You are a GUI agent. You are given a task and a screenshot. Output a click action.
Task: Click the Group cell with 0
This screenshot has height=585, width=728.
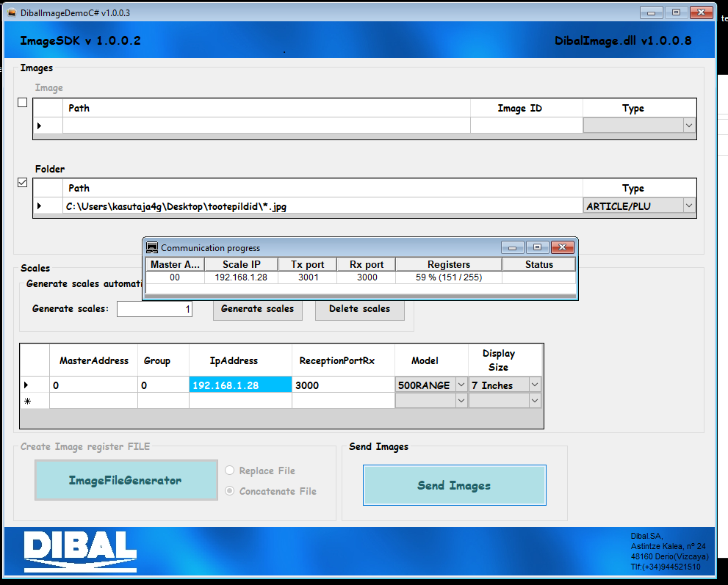point(163,385)
